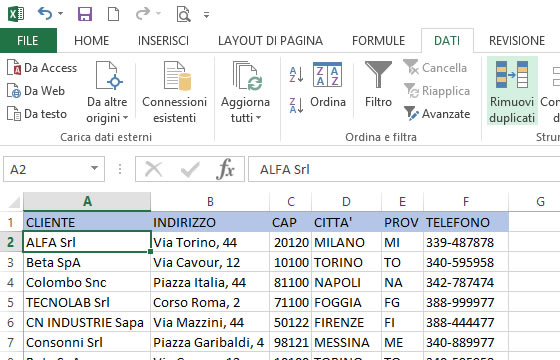
Task: Select column A header
Action: click(x=87, y=202)
